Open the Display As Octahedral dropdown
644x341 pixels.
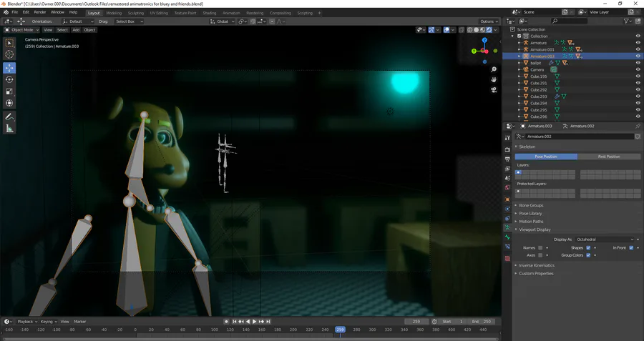click(604, 239)
